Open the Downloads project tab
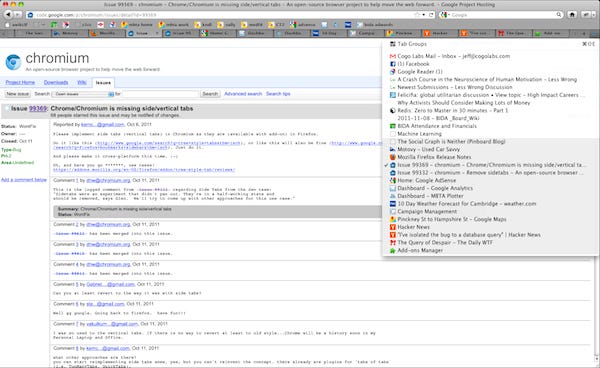Viewport: 600px width, 368px height. point(56,82)
